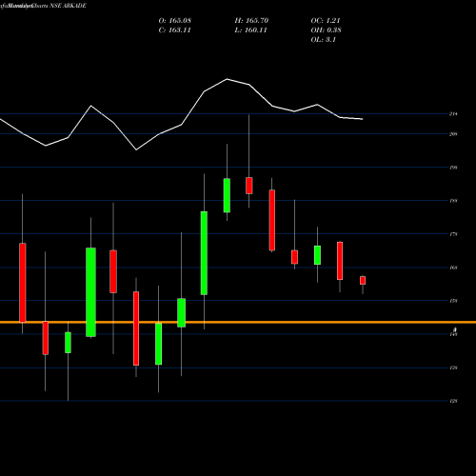Screen dimensions: 476x476
Task: Click the 168 price axis label
Action: click(453, 268)
